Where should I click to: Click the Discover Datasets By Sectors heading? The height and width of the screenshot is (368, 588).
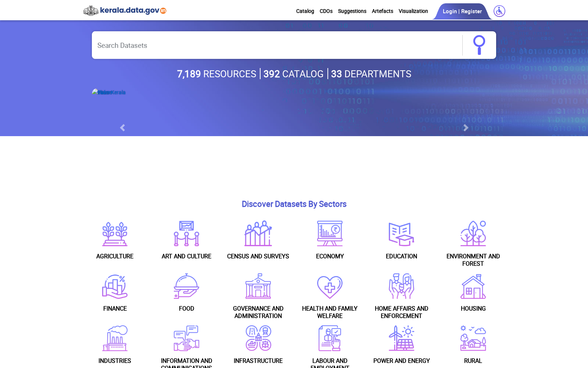click(294, 204)
